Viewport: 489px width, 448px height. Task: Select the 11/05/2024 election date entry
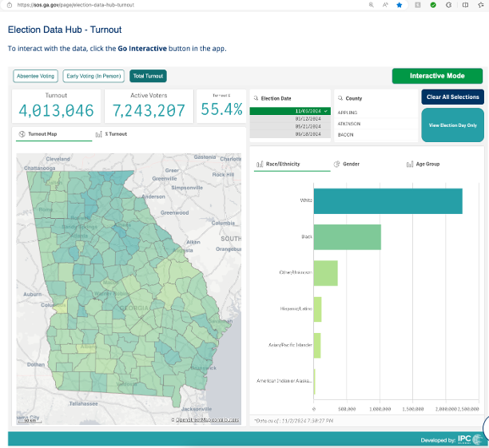290,112
